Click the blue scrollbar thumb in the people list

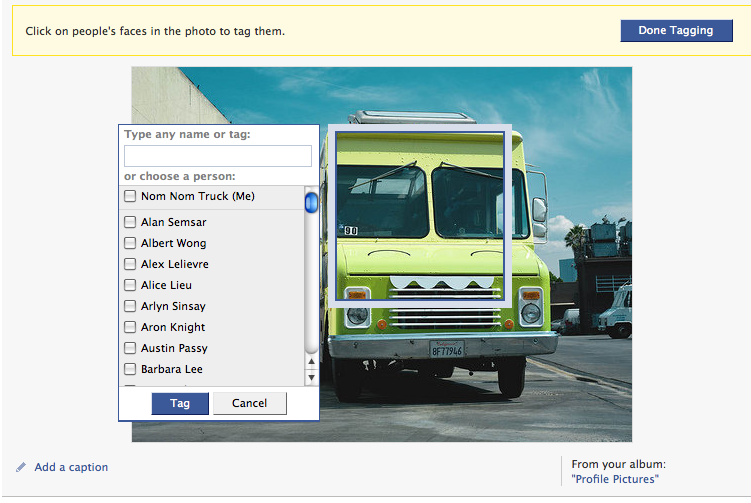311,202
